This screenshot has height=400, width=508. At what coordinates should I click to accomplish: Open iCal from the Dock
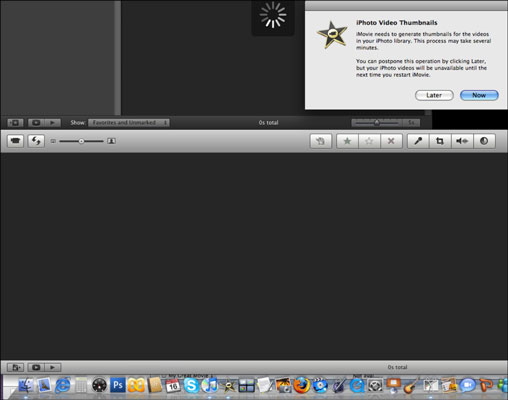click(x=173, y=386)
